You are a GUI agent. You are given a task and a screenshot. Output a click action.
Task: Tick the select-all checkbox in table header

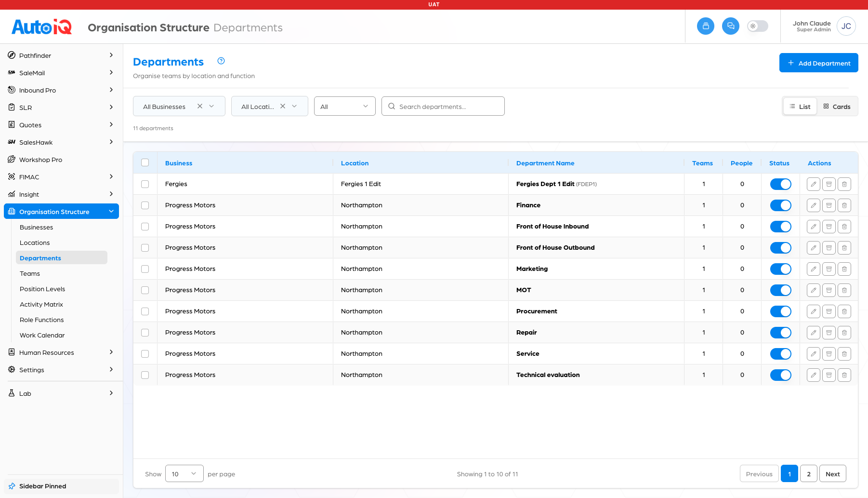tap(145, 162)
